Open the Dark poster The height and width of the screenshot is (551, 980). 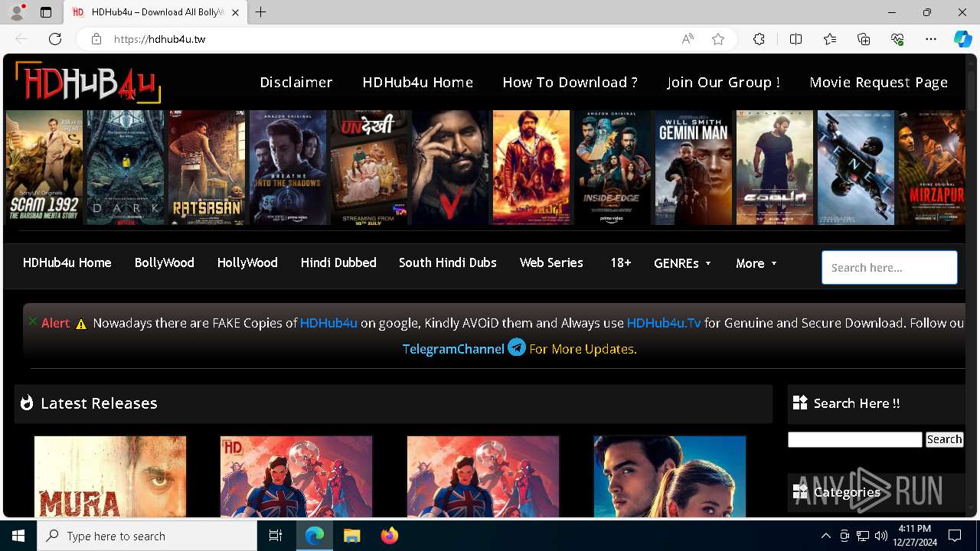click(x=126, y=167)
